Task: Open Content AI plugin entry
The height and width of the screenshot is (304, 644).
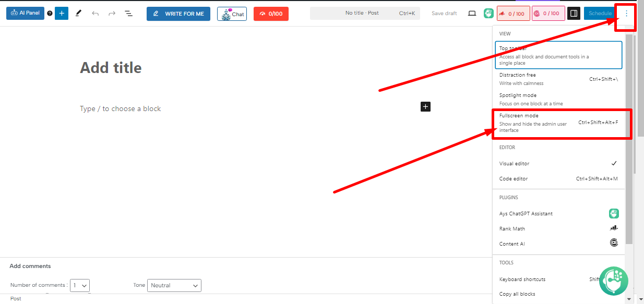Action: [558, 244]
